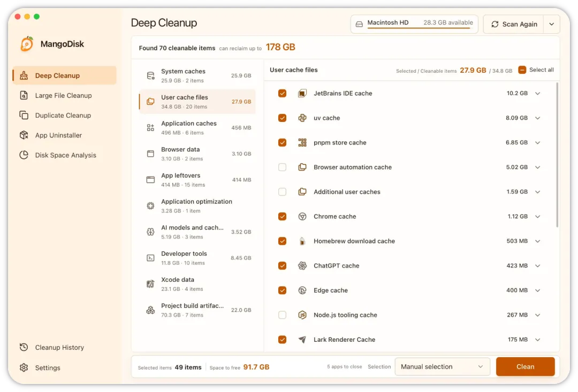The width and height of the screenshot is (578, 392).
Task: Click the Cleanup History clock icon
Action: pyautogui.click(x=24, y=348)
